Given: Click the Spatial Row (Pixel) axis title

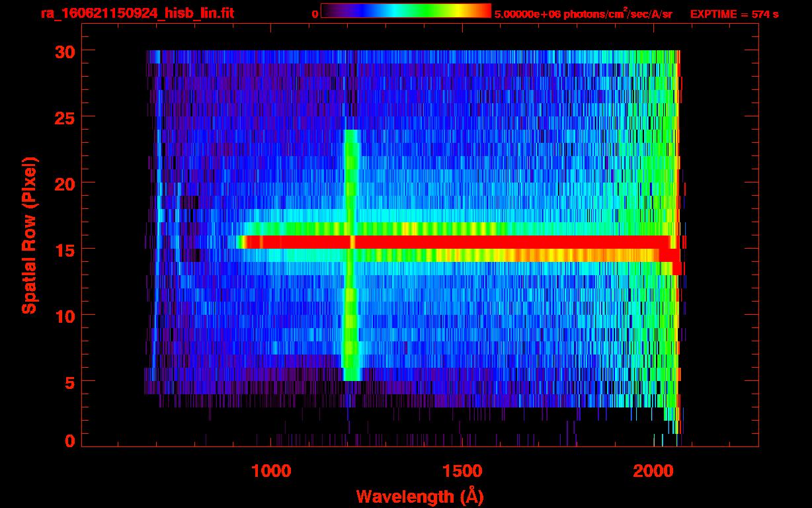Looking at the screenshot, I should (29, 235).
